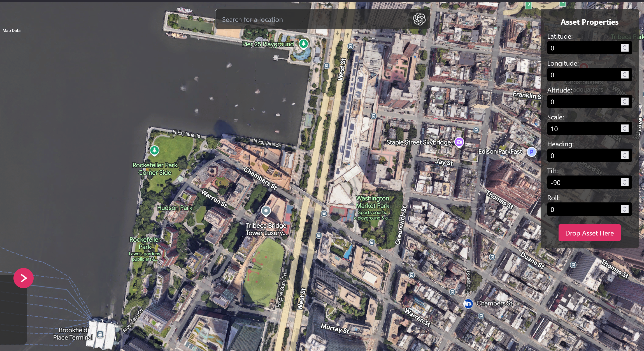The width and height of the screenshot is (644, 351).
Task: Click the Latitude spinner arrows
Action: click(x=625, y=48)
